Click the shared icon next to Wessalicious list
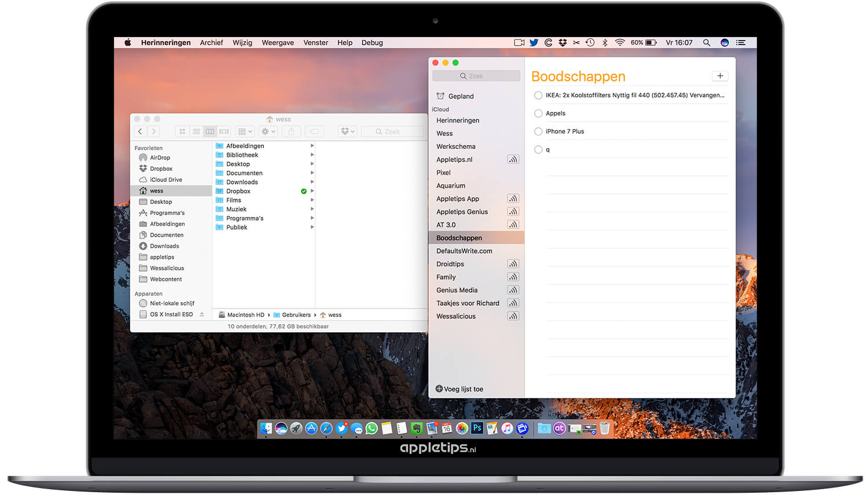Image resolution: width=868 pixels, height=495 pixels. coord(513,316)
